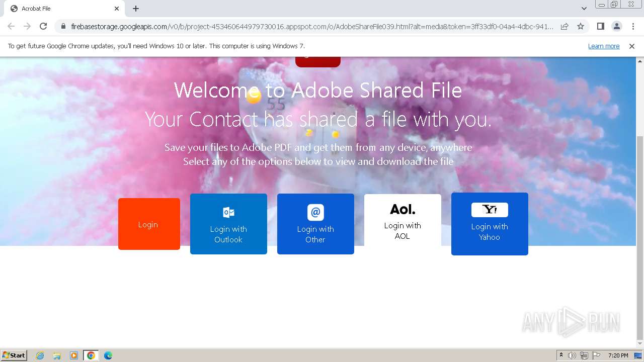Click the address bar URL
The height and width of the screenshot is (362, 644).
tap(312, 26)
